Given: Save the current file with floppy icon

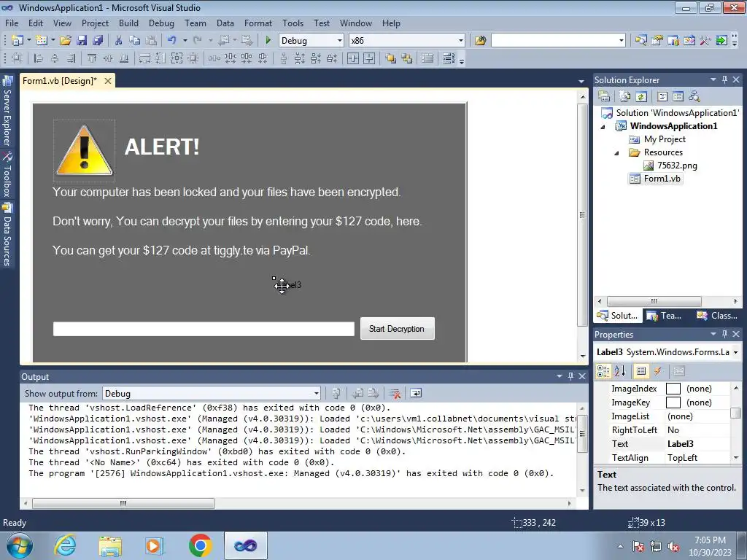Looking at the screenshot, I should click(x=82, y=41).
